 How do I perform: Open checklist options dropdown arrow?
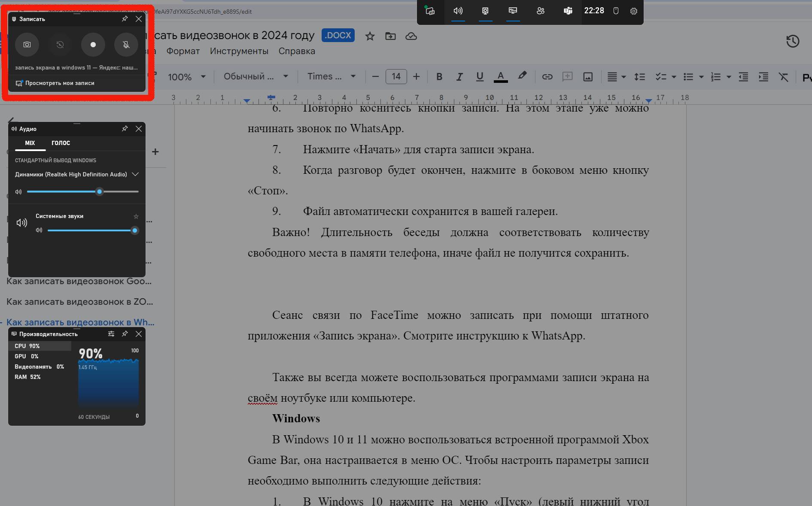pyautogui.click(x=674, y=77)
